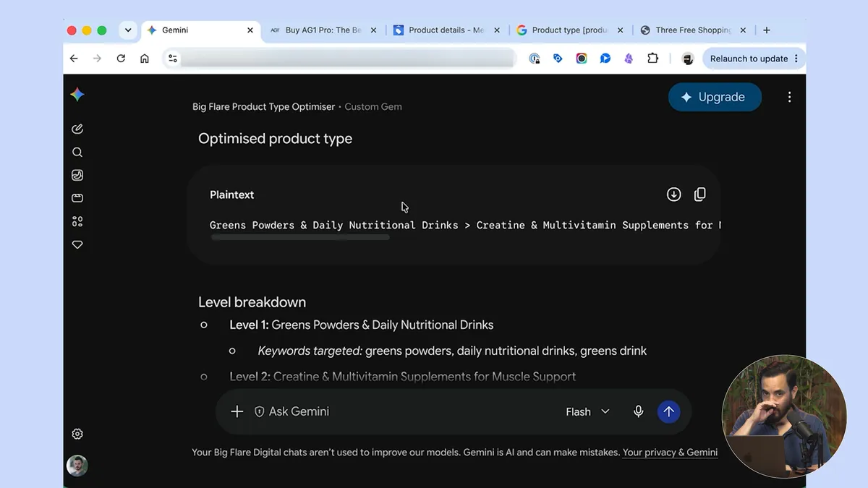
Task: Open settings gear in Gemini sidebar
Action: click(x=77, y=434)
